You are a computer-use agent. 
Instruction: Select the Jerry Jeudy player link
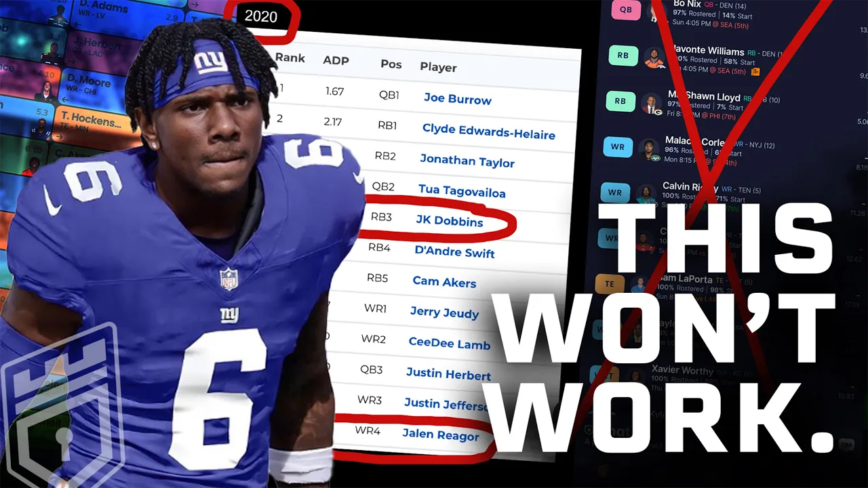pyautogui.click(x=444, y=312)
